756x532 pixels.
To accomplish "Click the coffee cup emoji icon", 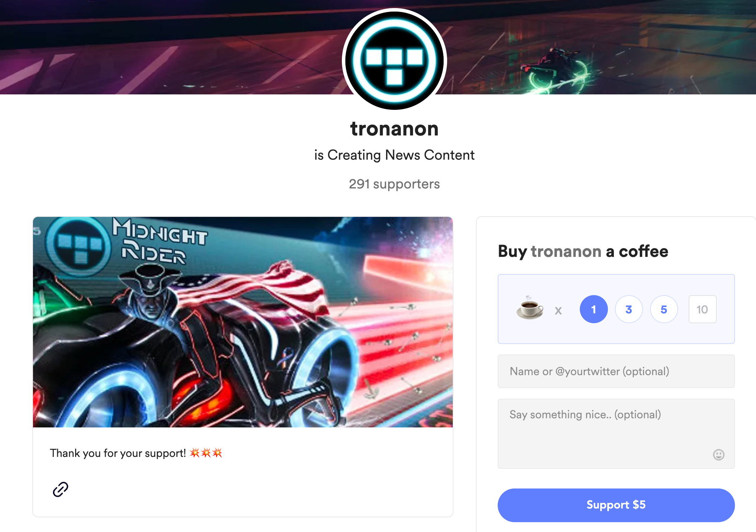I will [x=530, y=308].
